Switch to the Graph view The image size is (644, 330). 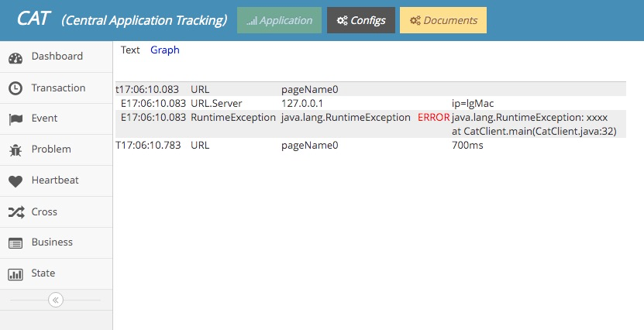(165, 50)
